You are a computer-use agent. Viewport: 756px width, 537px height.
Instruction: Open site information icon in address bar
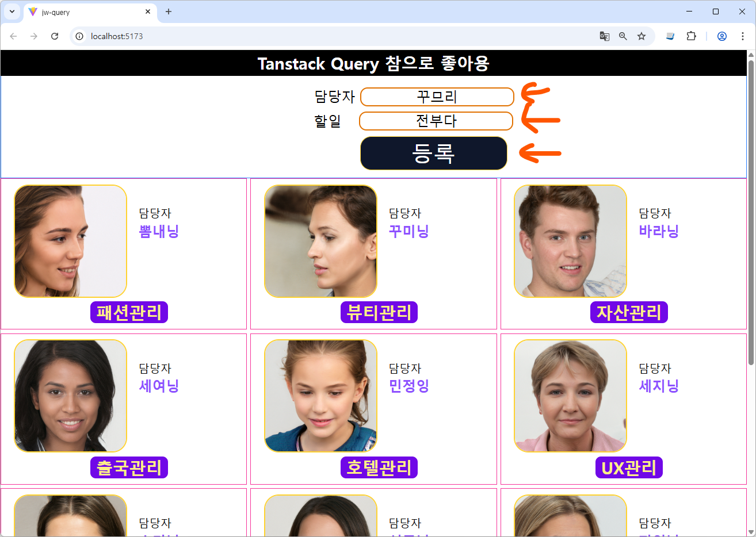[79, 36]
